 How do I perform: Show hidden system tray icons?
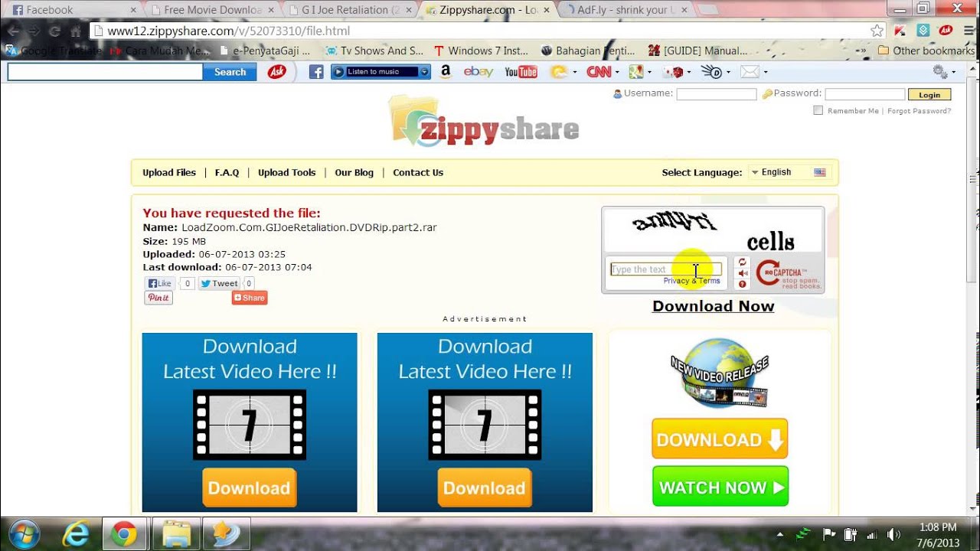pos(780,534)
